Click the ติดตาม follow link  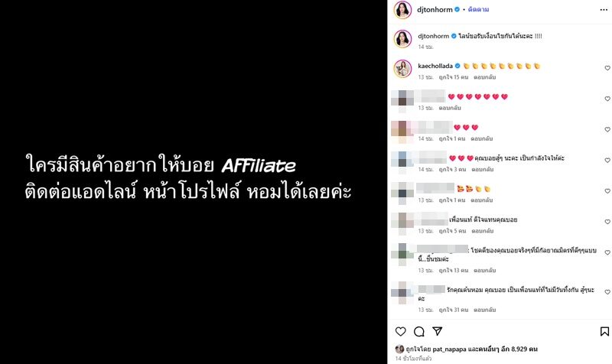coord(478,9)
